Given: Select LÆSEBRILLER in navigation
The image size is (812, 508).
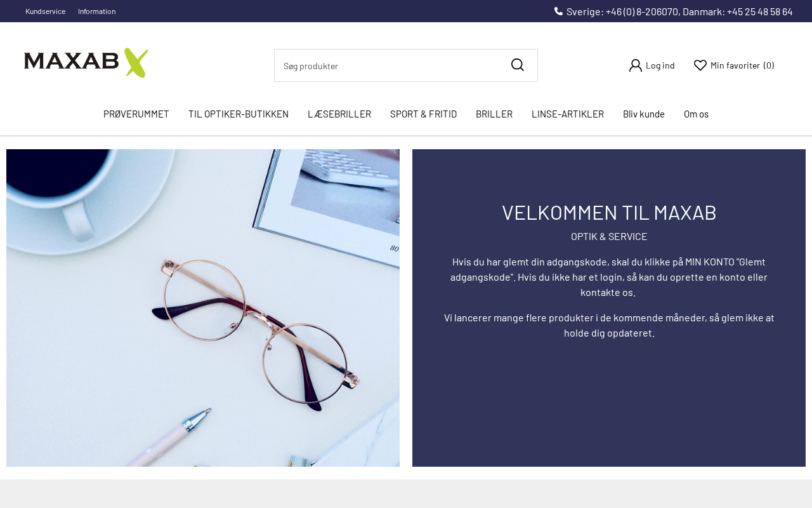Looking at the screenshot, I should [339, 114].
